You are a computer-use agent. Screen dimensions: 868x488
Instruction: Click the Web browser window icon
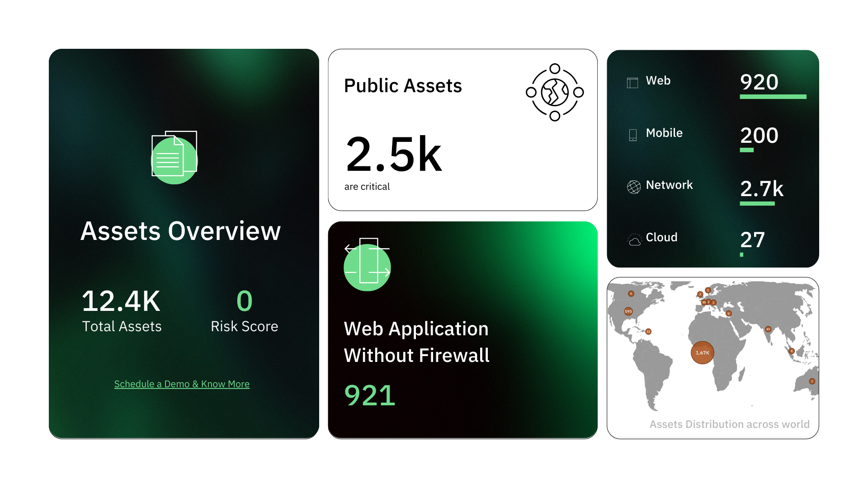pyautogui.click(x=632, y=83)
